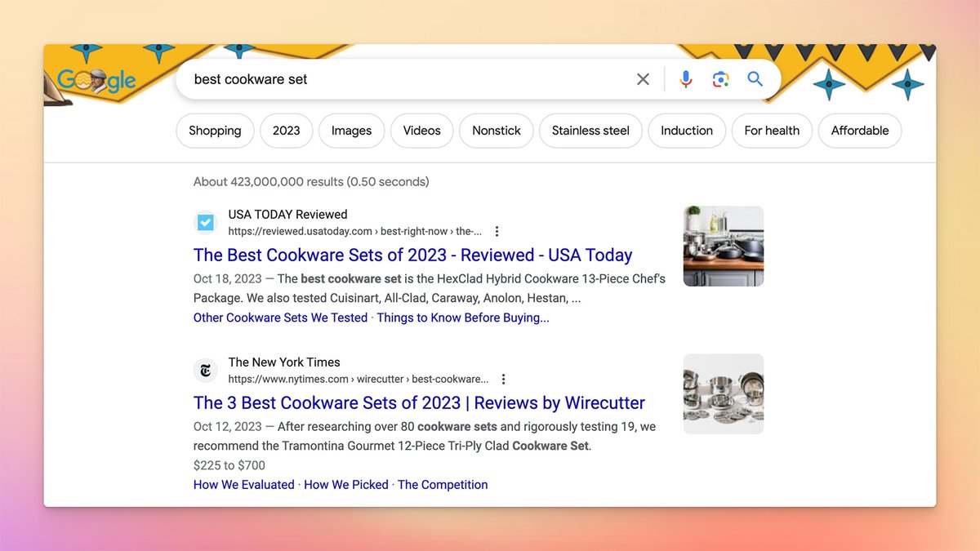Clear the search query with the X icon
This screenshot has height=551, width=980.
643,79
